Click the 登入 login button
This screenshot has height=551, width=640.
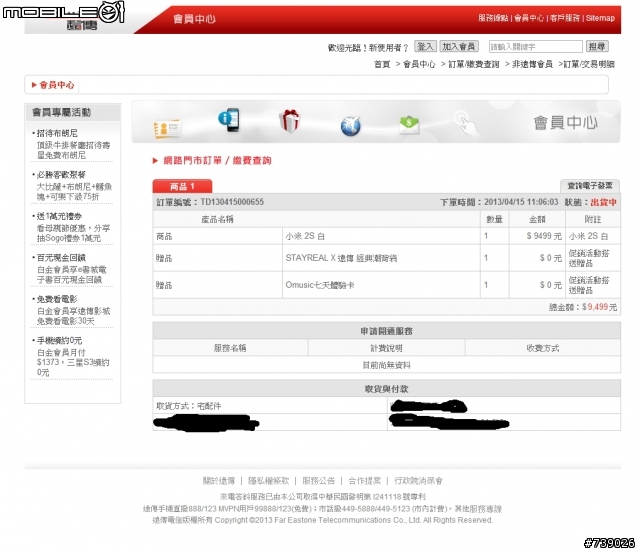tap(425, 47)
